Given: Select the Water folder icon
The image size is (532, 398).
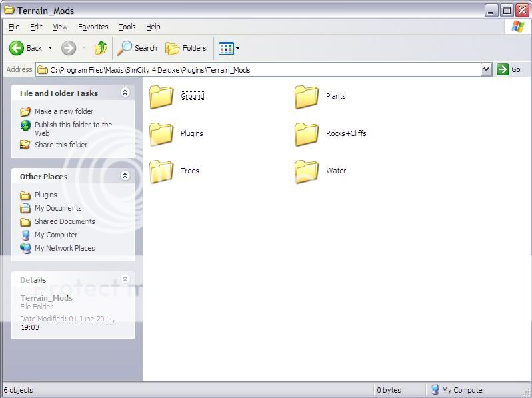Looking at the screenshot, I should pos(307,171).
